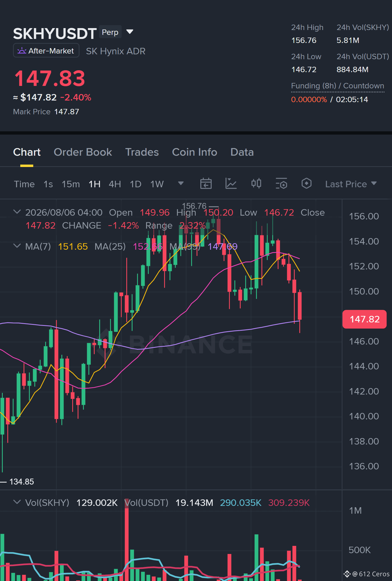Tap the 24h Vol(SKHY) value 5.81M
Image resolution: width=392 pixels, height=581 pixels.
pos(348,40)
